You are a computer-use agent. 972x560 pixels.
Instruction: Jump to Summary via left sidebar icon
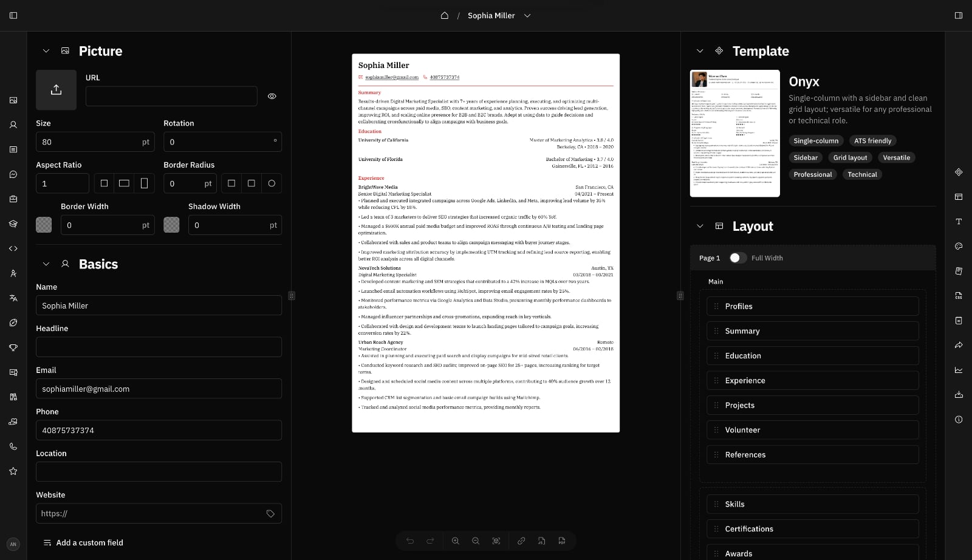point(13,149)
